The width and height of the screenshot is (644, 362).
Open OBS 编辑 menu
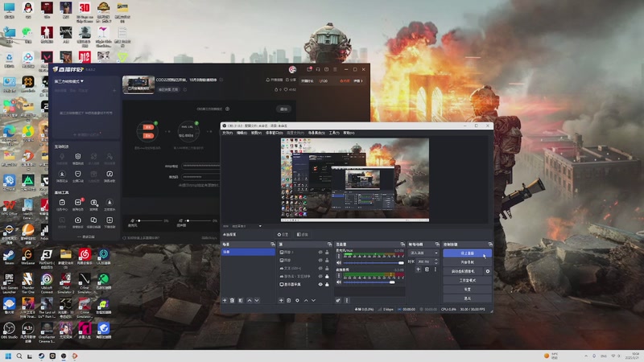pyautogui.click(x=242, y=133)
